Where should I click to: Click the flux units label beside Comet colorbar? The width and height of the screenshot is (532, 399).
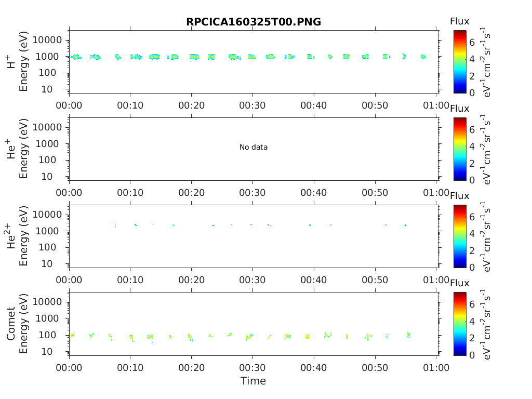pos(486,324)
